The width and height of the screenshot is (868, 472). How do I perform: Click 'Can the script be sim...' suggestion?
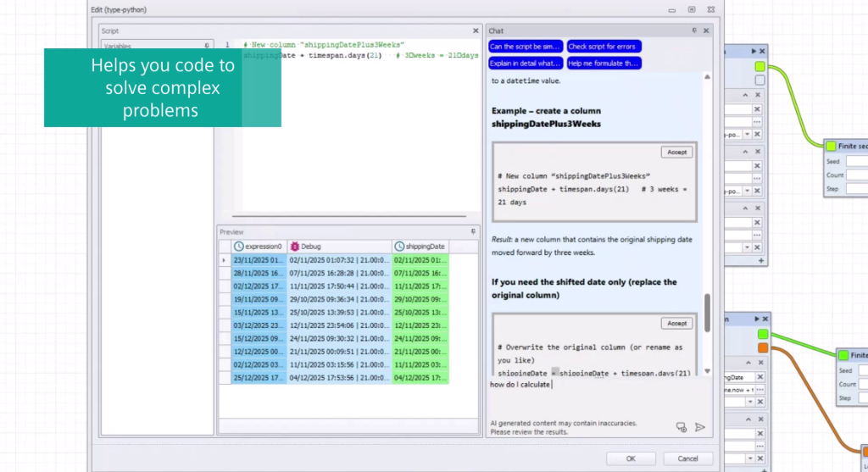pyautogui.click(x=526, y=47)
